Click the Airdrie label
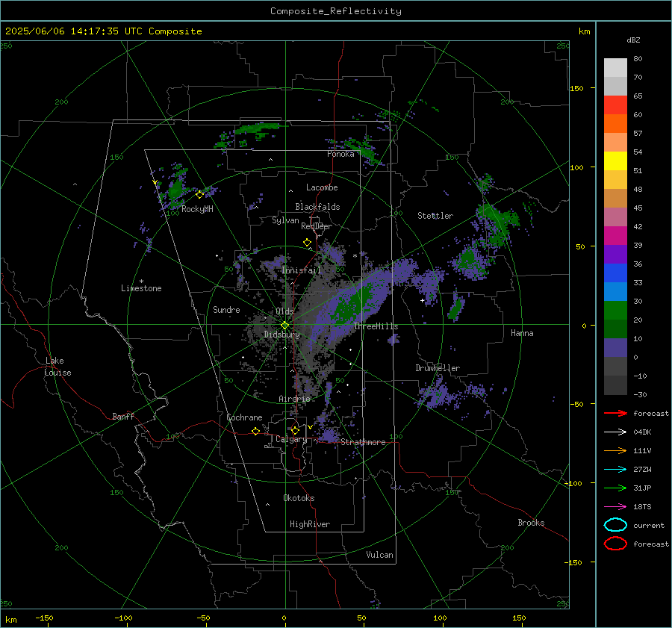Screen dimensions: 672x628 [294, 399]
